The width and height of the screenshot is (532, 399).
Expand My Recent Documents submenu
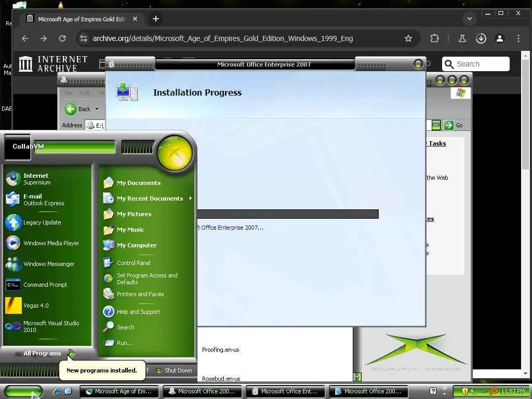[147, 198]
